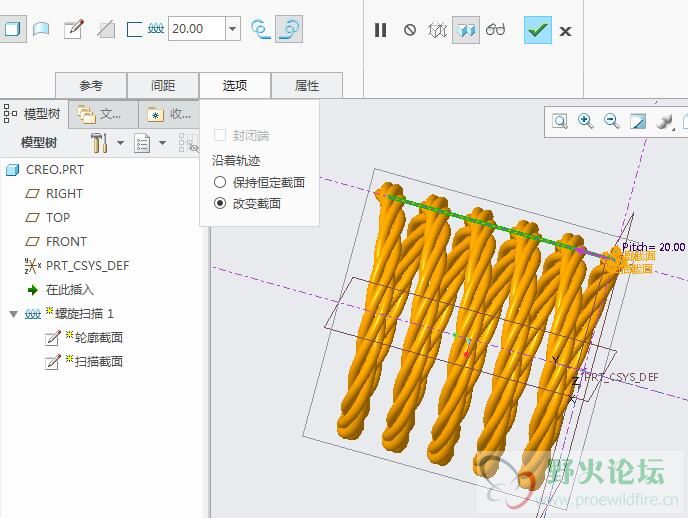
Task: Pause the feature tool
Action: [x=380, y=30]
